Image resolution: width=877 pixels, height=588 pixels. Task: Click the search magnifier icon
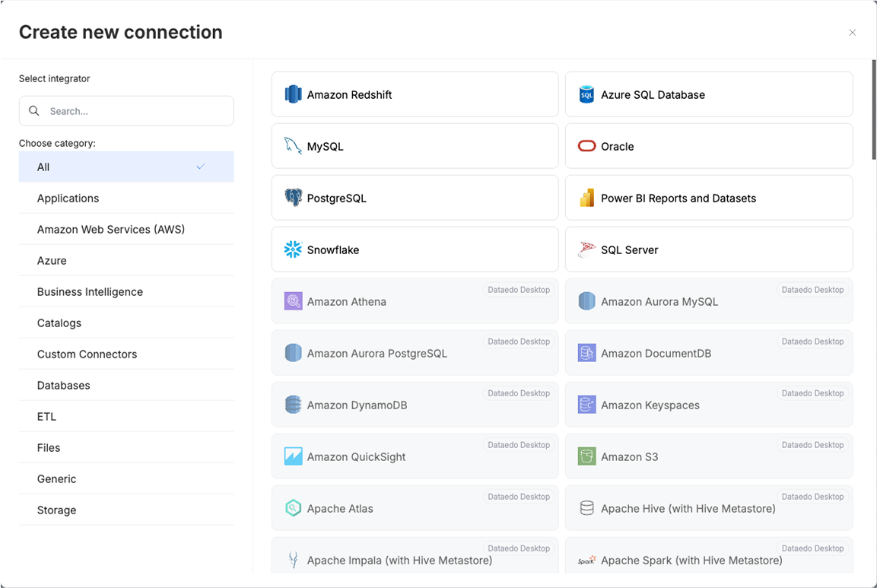pyautogui.click(x=34, y=111)
